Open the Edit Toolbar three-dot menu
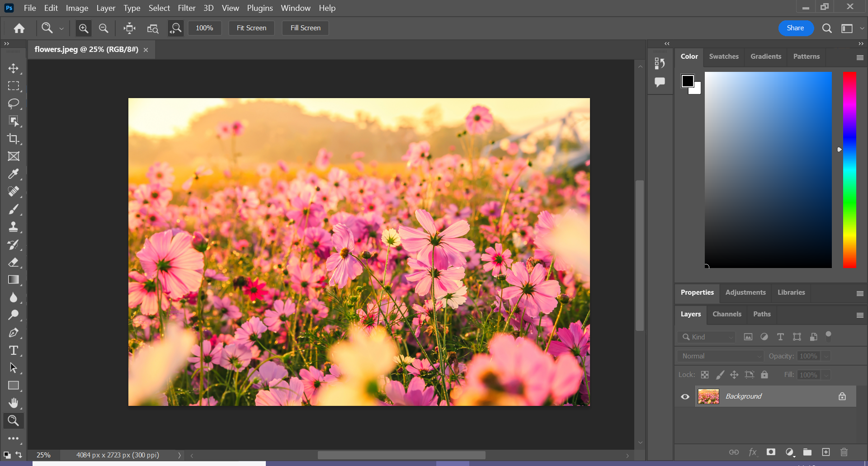This screenshot has height=466, width=868. 14,438
